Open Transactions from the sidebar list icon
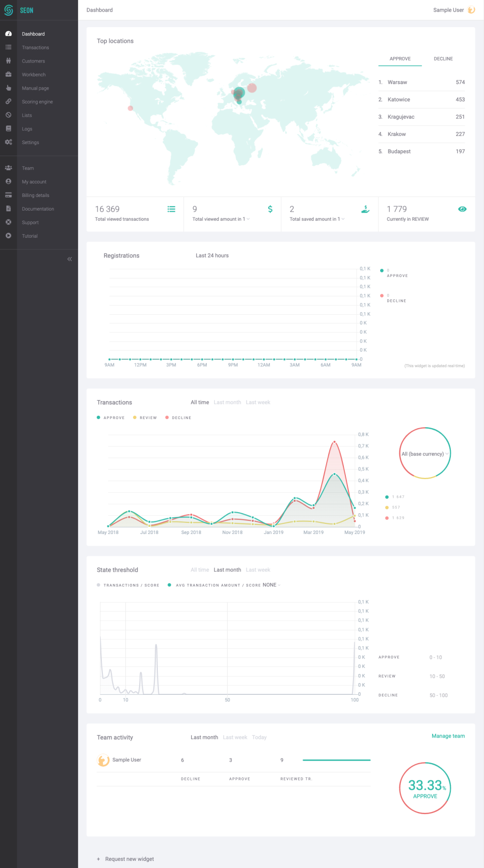Image resolution: width=484 pixels, height=868 pixels. click(9, 47)
